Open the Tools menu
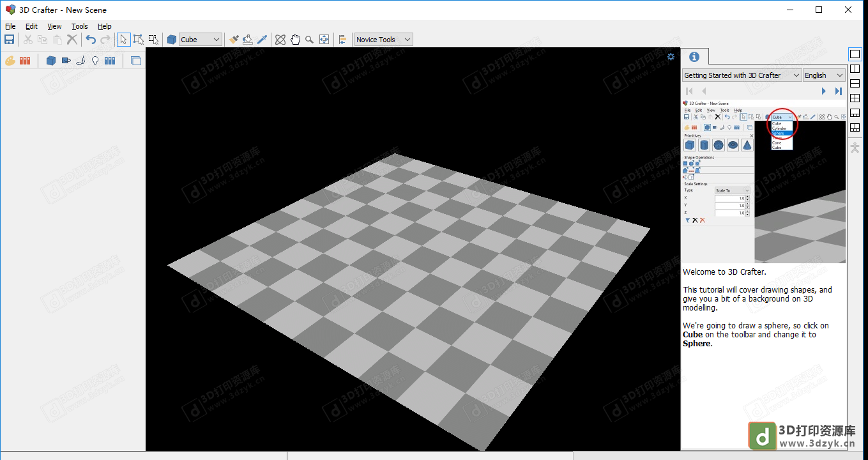Image resolution: width=868 pixels, height=460 pixels. 80,26
